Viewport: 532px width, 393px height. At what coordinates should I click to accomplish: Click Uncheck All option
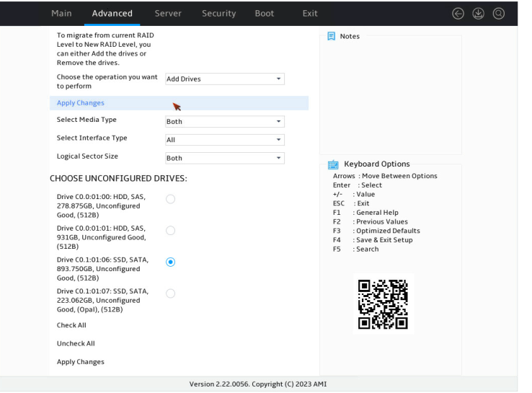[76, 343]
